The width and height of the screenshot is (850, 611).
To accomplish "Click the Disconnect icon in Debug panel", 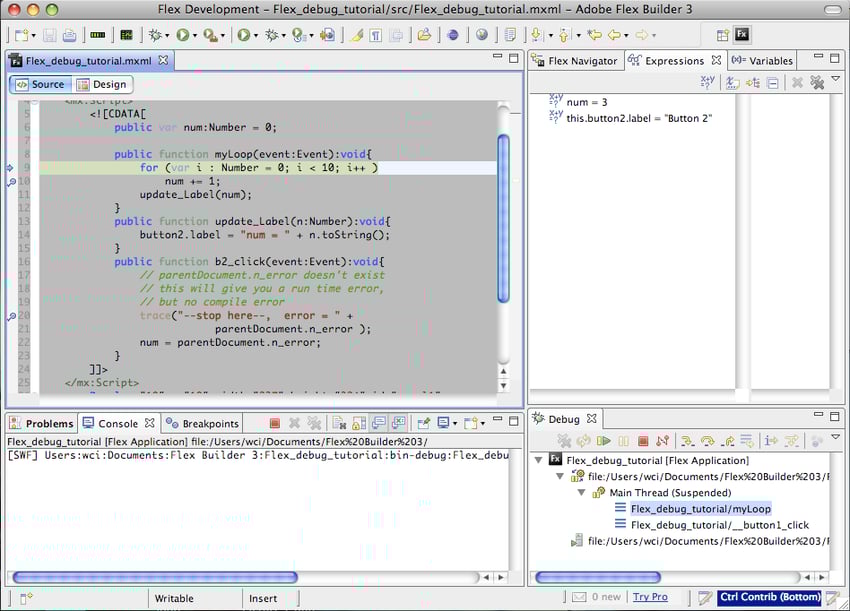I will click(662, 441).
